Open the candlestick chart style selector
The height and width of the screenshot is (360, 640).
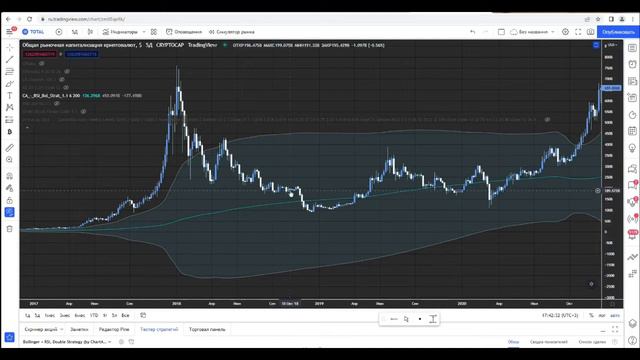coord(90,32)
